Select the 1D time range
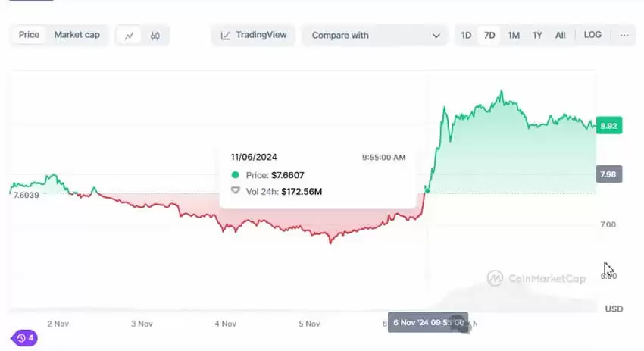Image resolution: width=644 pixels, height=351 pixels. [x=466, y=35]
